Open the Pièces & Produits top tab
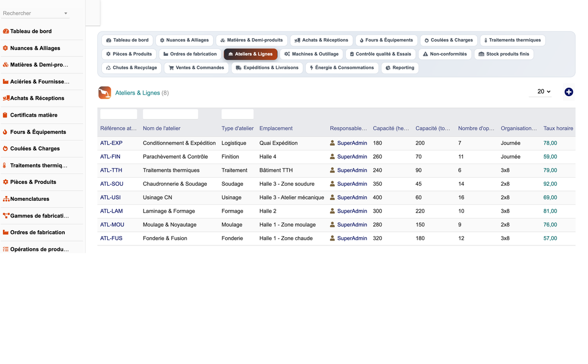 (129, 54)
